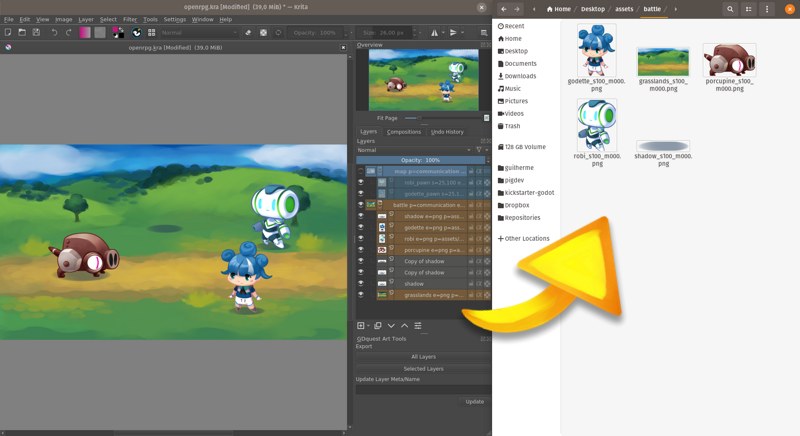Undo the last action in Krita

(x=54, y=32)
